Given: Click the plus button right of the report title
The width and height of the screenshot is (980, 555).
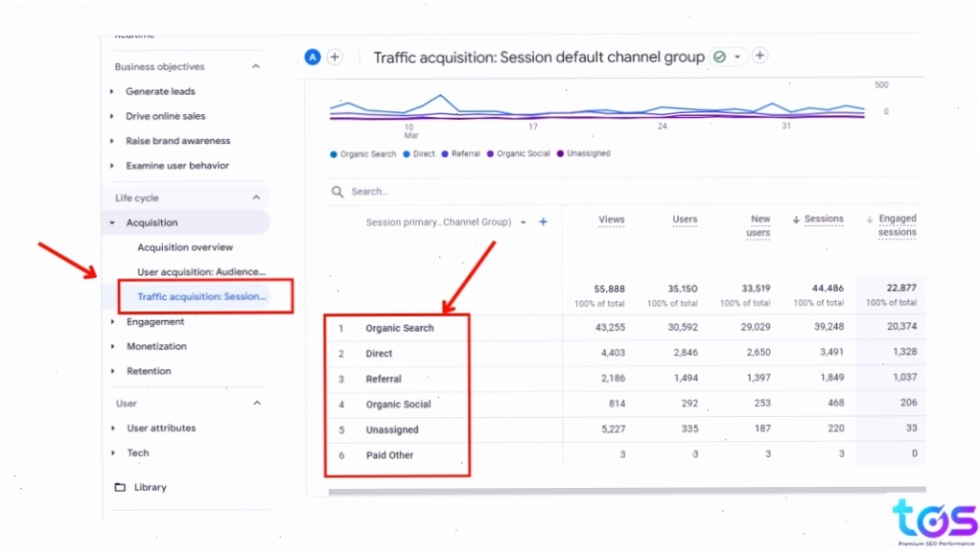Looking at the screenshot, I should (760, 56).
